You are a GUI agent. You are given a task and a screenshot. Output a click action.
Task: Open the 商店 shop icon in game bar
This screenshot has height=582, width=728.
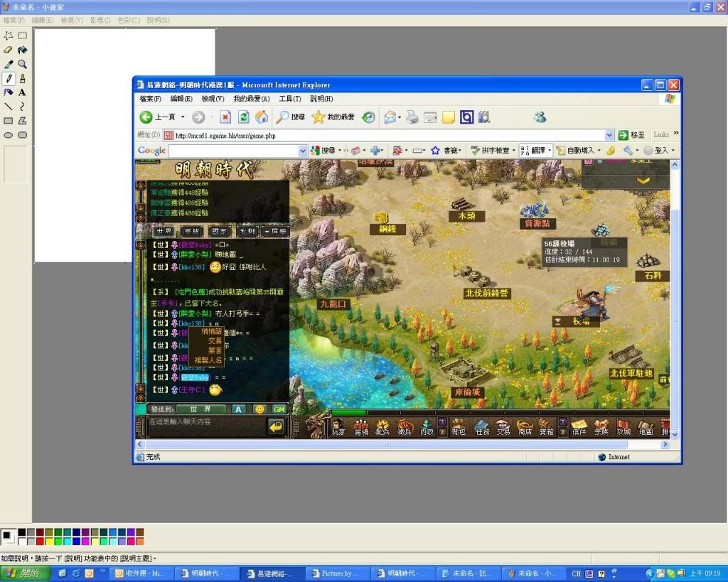click(x=525, y=427)
